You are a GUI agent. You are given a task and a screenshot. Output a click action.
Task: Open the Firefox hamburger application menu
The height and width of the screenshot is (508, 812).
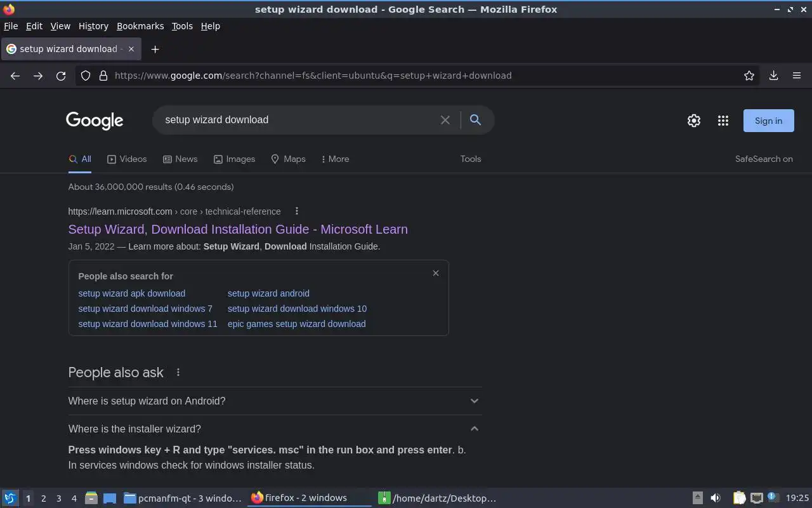pos(797,76)
